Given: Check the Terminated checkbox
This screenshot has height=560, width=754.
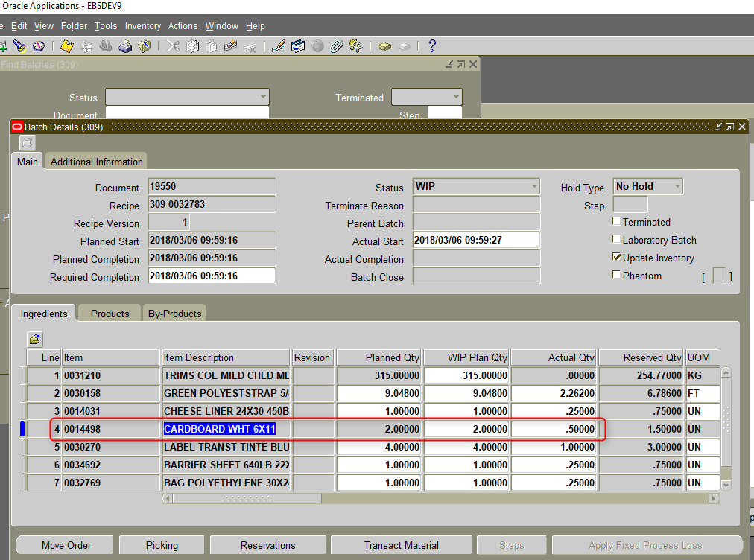Looking at the screenshot, I should [x=617, y=222].
